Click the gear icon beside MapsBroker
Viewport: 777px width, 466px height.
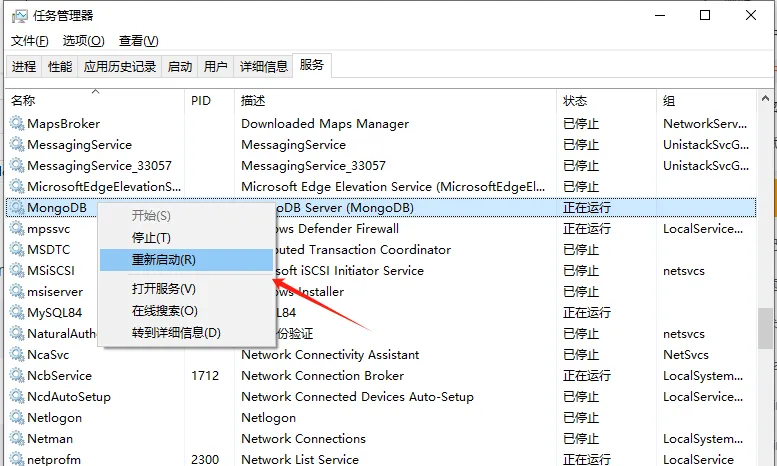(x=16, y=124)
